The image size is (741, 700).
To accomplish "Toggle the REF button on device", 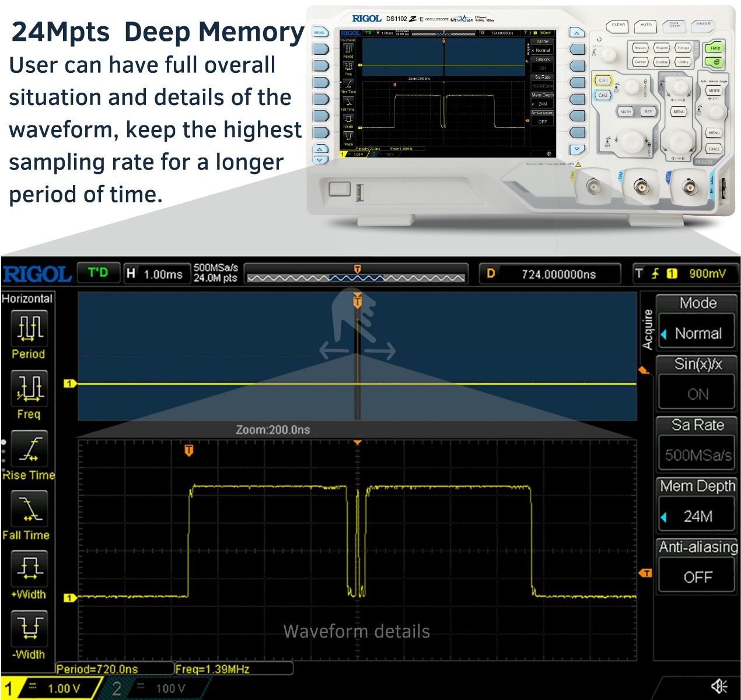I will click(x=648, y=111).
